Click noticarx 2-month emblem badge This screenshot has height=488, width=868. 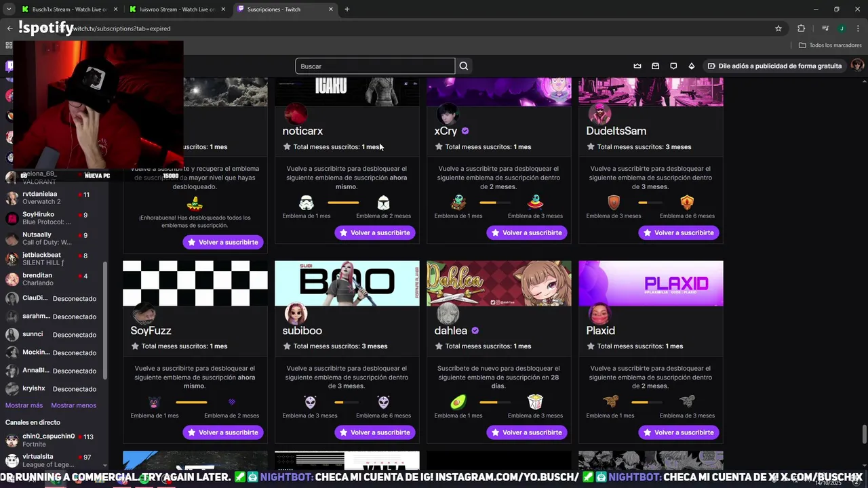click(383, 202)
